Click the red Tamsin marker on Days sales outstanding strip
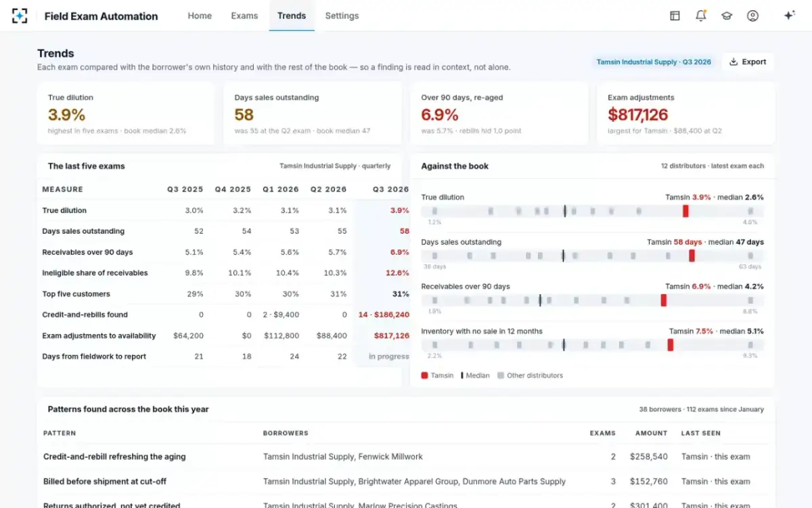 coord(692,255)
